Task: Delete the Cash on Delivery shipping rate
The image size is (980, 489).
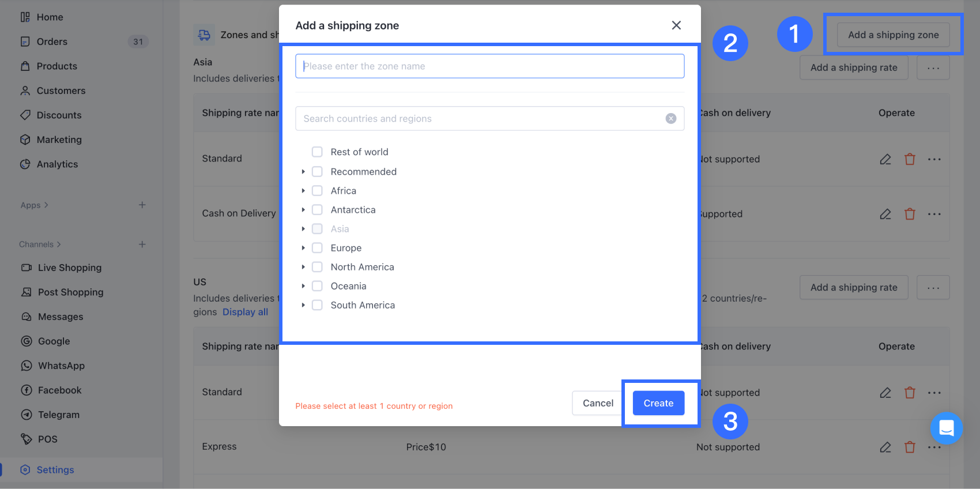Action: tap(910, 214)
